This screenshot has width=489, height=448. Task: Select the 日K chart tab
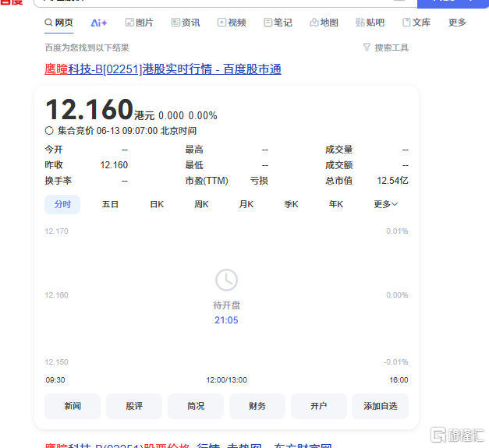pos(157,204)
